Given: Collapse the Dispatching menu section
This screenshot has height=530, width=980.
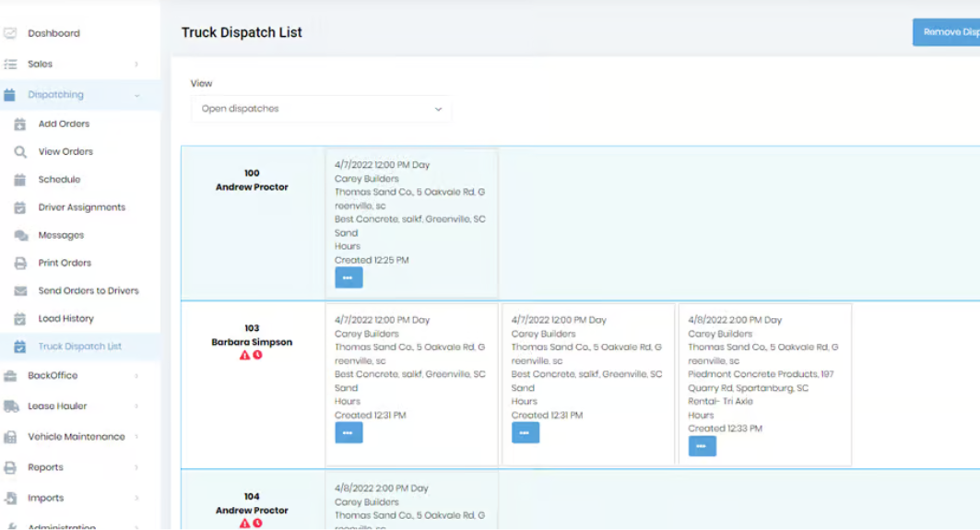Looking at the screenshot, I should tap(136, 95).
